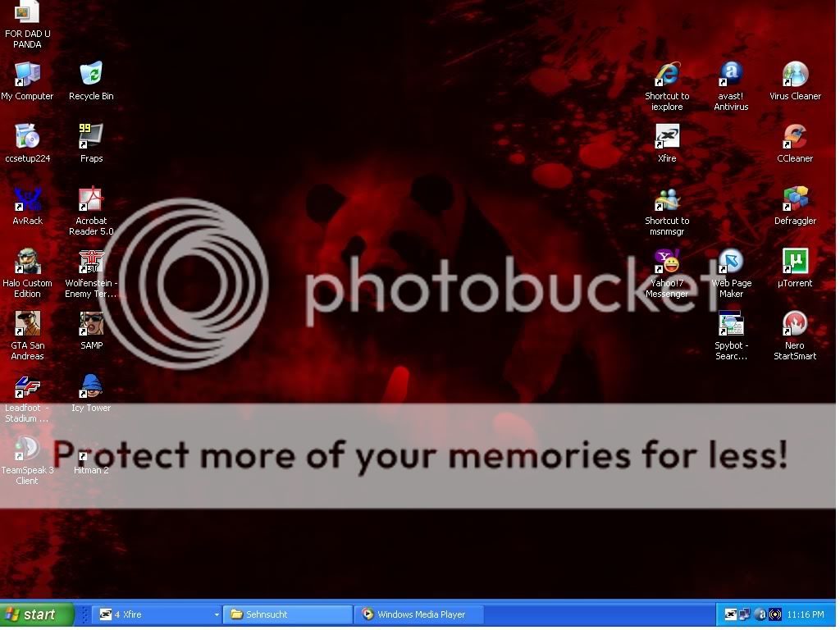Launch Halo Custom Edition from the desktop

tap(27, 261)
